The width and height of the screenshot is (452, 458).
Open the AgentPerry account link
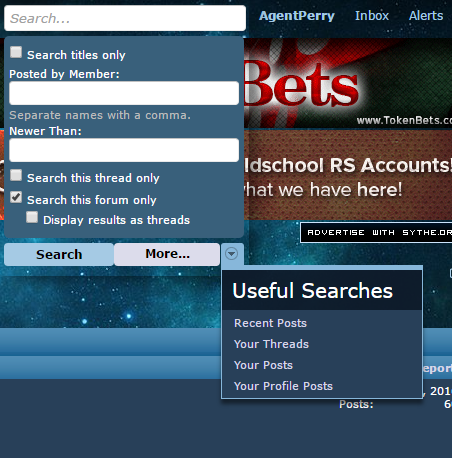[297, 16]
